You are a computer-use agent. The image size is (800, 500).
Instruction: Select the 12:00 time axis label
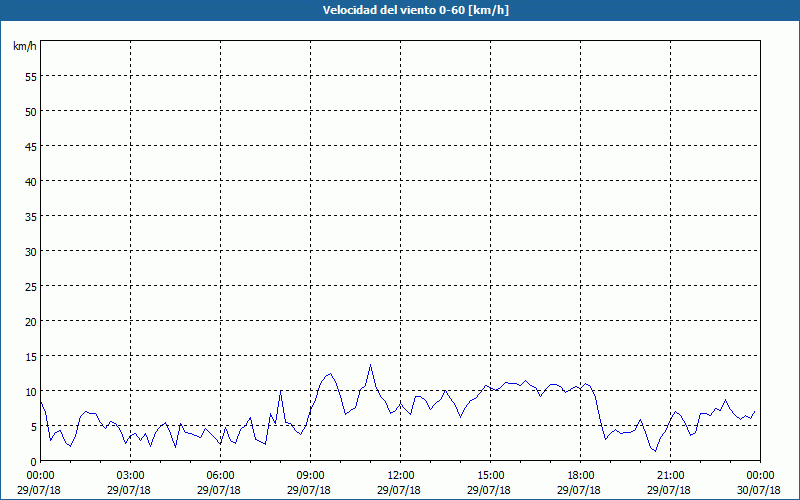click(401, 476)
